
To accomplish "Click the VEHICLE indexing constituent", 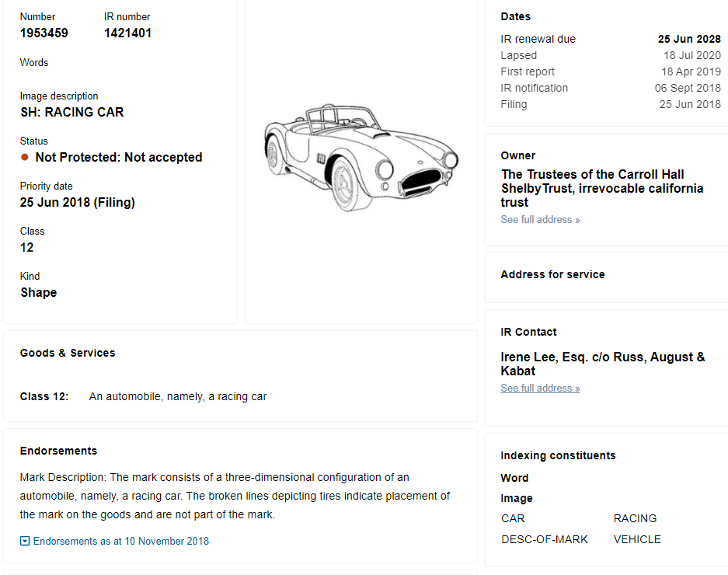I will pyautogui.click(x=637, y=539).
